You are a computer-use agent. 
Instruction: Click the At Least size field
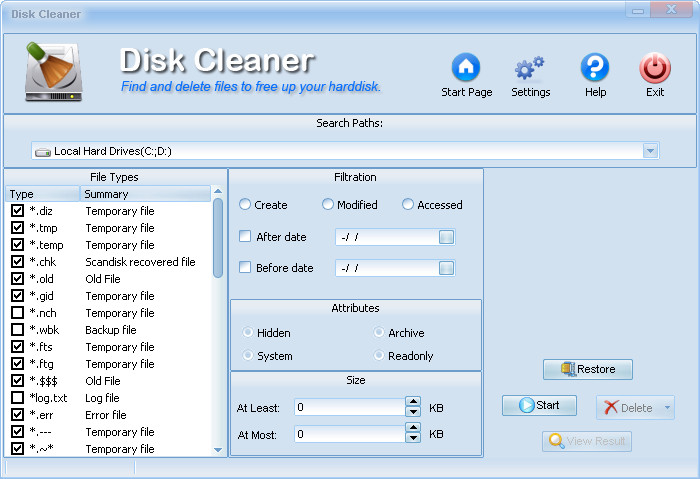350,407
